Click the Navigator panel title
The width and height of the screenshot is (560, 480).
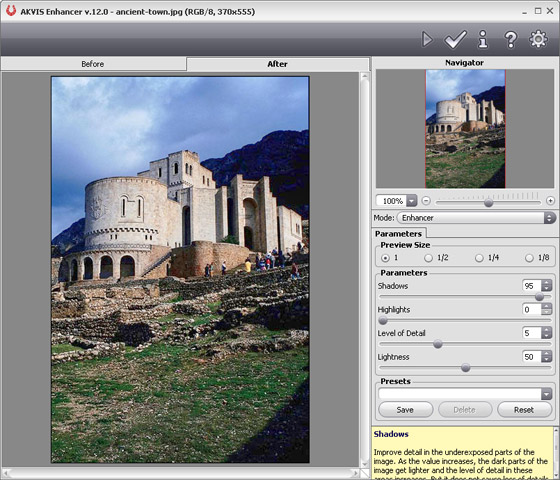click(464, 62)
